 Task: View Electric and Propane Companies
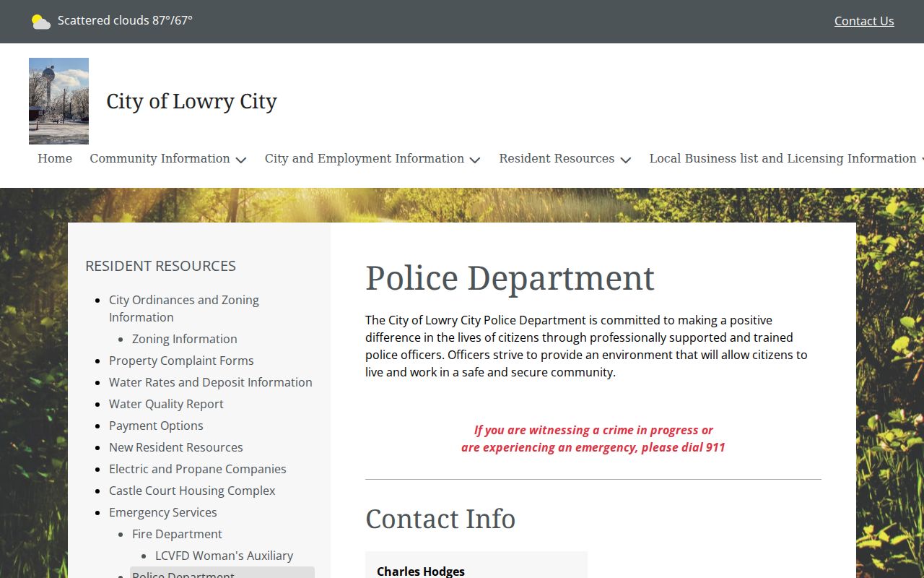click(198, 469)
